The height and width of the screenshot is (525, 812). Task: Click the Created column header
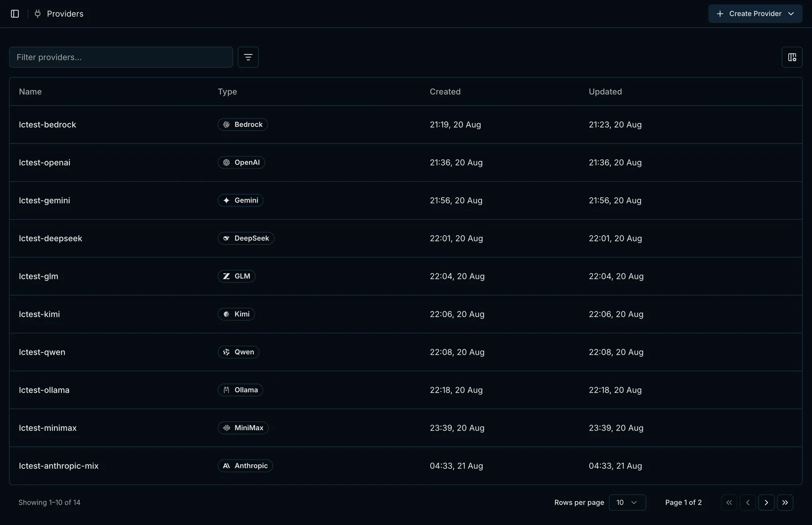tap(445, 92)
